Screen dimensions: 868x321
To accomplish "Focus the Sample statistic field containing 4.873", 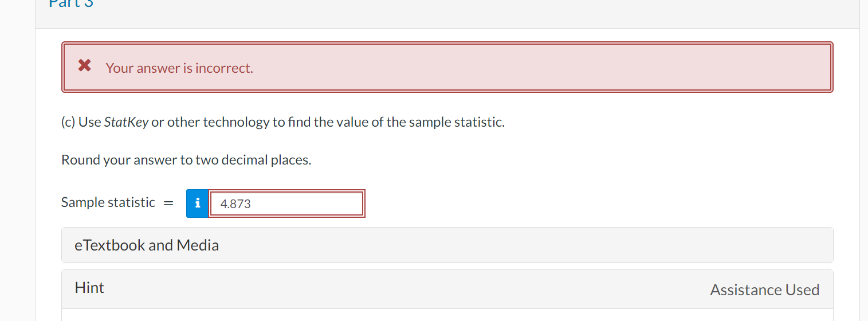I will (286, 203).
